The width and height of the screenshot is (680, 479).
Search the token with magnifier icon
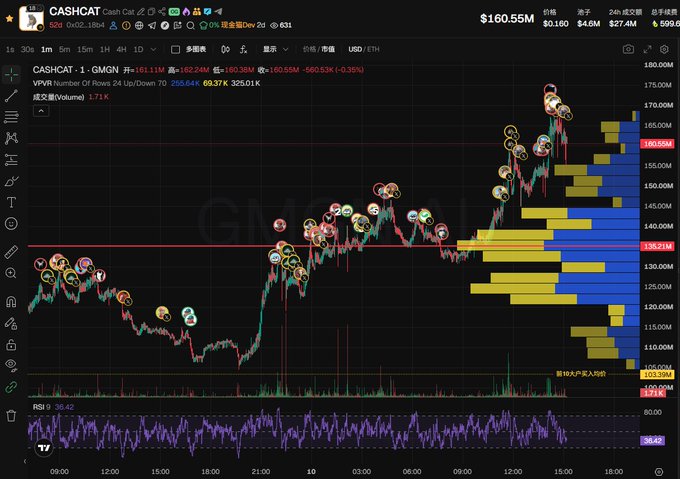coord(190,26)
